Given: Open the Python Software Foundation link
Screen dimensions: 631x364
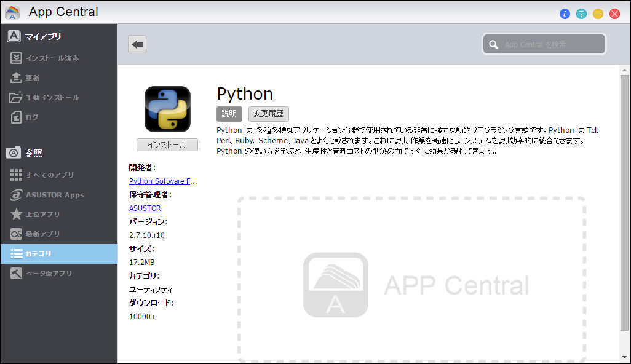Looking at the screenshot, I should [x=162, y=181].
